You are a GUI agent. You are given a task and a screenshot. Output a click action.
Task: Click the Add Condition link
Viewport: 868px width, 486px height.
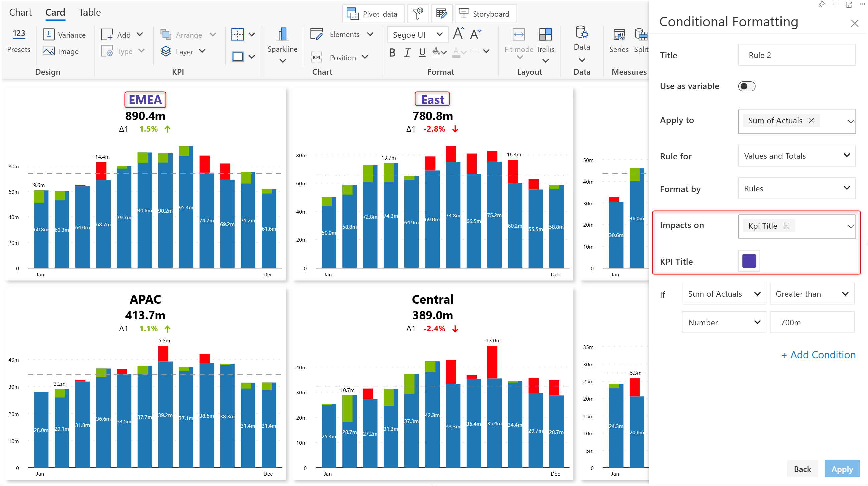pos(818,355)
